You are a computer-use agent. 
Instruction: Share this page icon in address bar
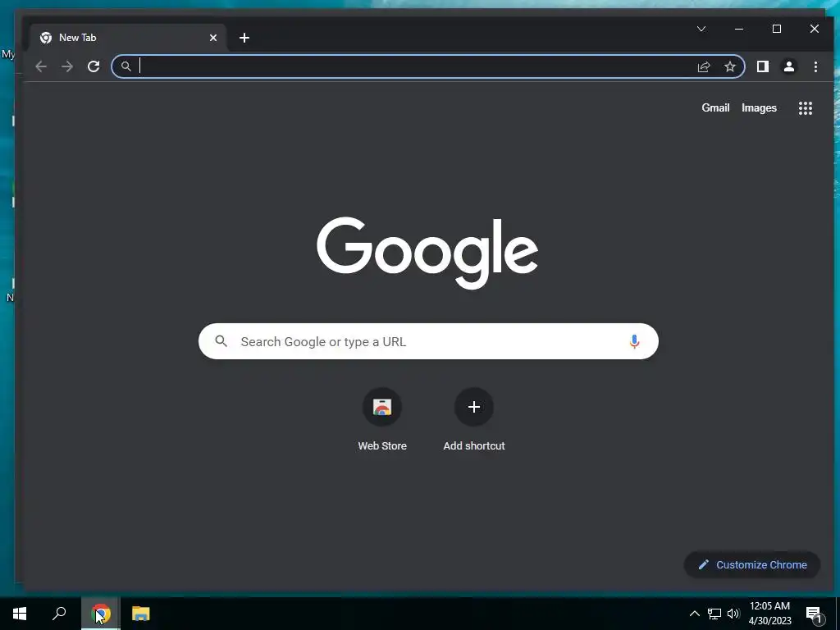click(x=703, y=66)
